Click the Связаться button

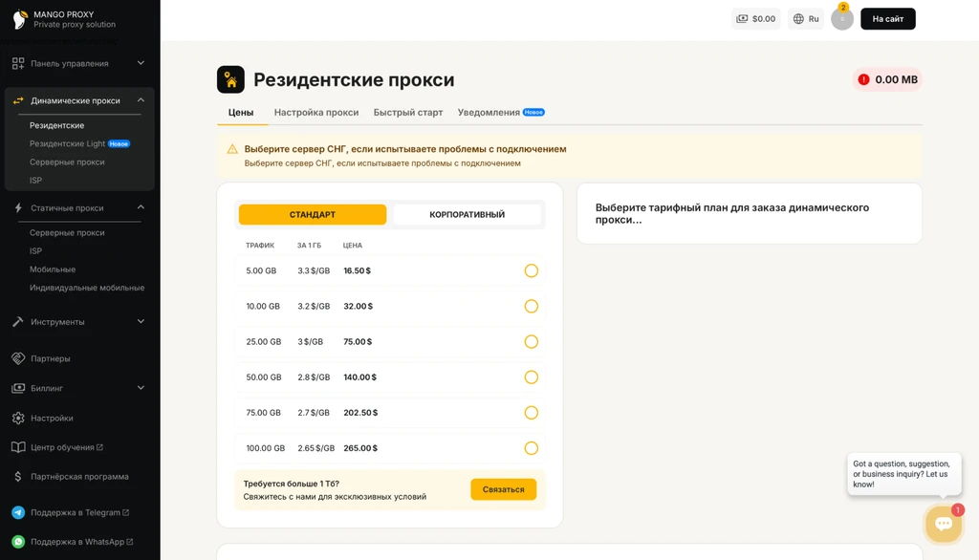tap(503, 489)
